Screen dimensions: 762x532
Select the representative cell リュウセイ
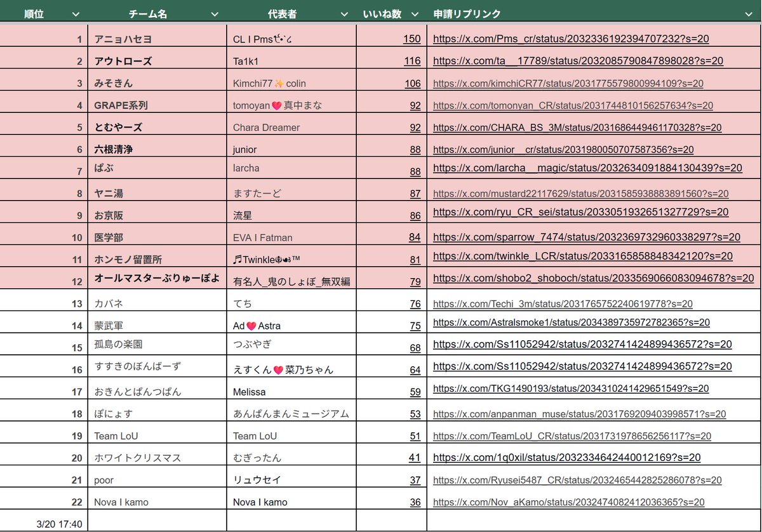(x=291, y=477)
